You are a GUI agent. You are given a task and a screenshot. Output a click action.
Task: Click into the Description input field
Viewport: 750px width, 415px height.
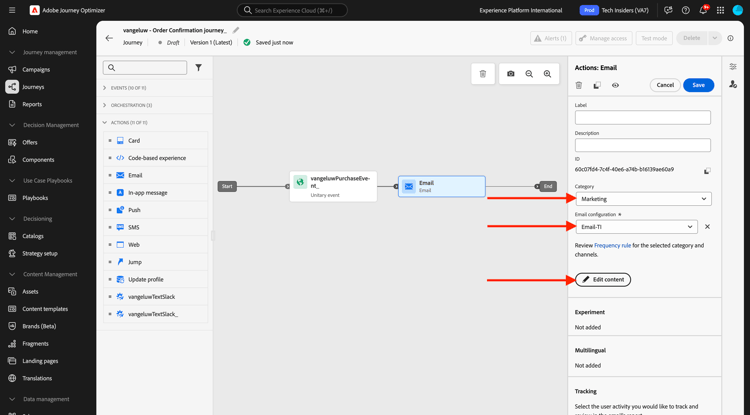coord(643,145)
